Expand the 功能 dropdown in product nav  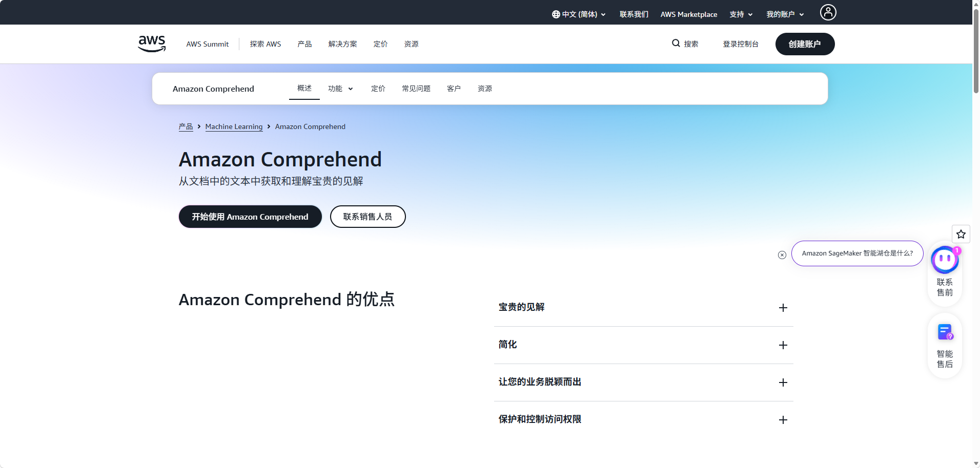pyautogui.click(x=341, y=89)
